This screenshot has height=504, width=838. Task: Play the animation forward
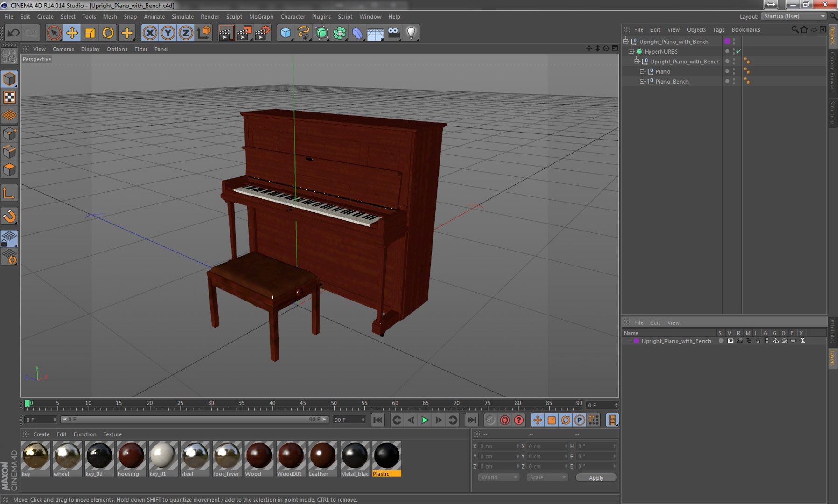(x=425, y=420)
